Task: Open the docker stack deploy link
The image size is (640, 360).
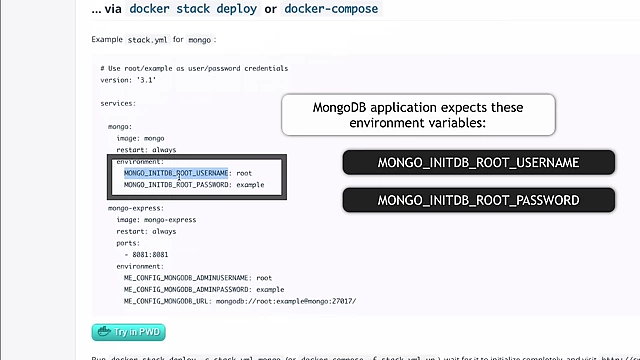Action: point(193,9)
